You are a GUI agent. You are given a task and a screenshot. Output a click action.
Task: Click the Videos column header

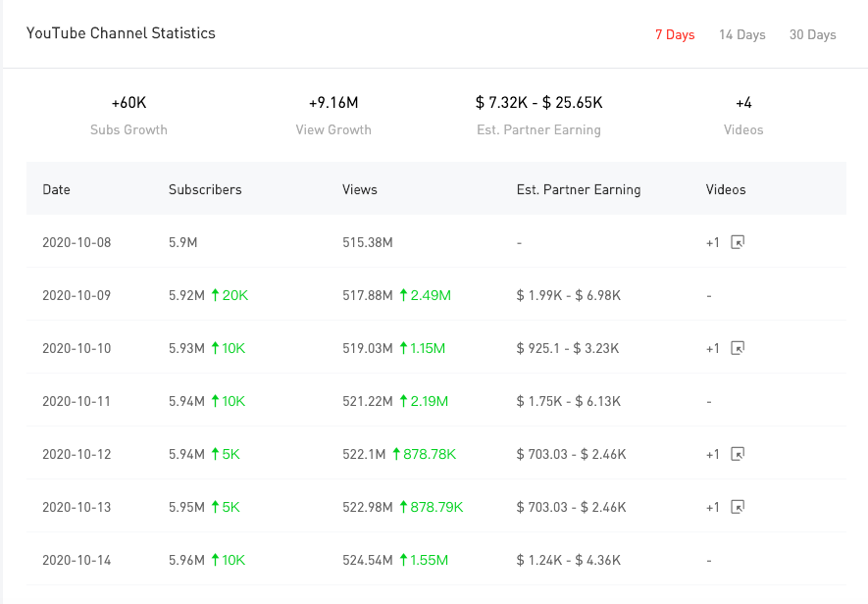(x=726, y=189)
